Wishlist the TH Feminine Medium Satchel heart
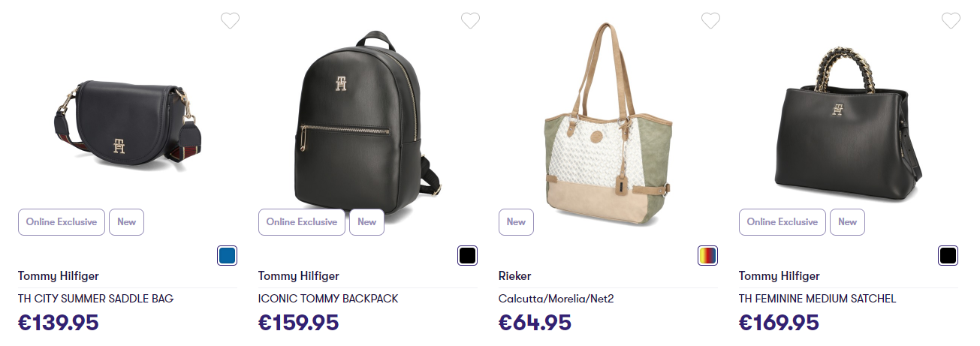Viewport: 980px width, 346px height. tap(951, 21)
